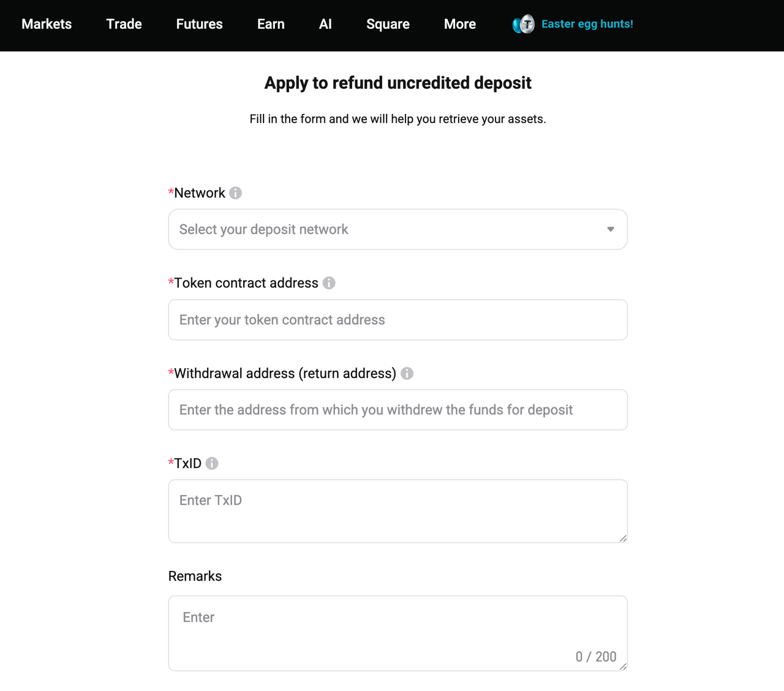Focus the withdrawal return address field
The image size is (784, 691).
point(398,409)
